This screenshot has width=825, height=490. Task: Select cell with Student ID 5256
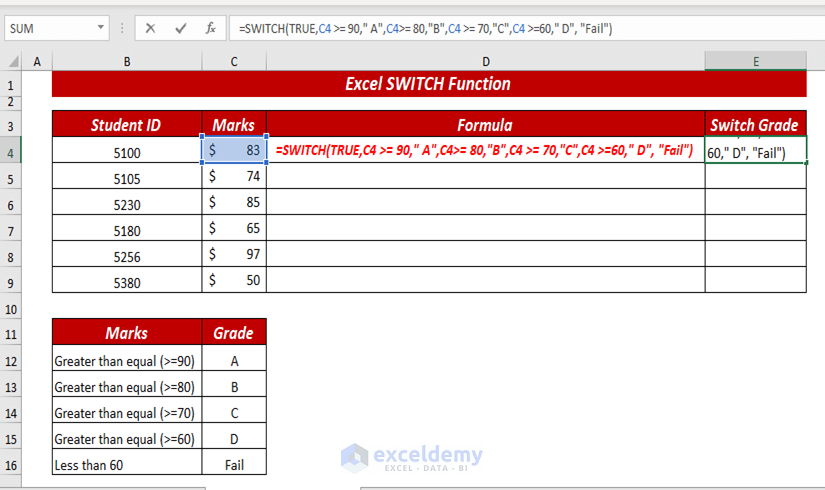(x=127, y=256)
